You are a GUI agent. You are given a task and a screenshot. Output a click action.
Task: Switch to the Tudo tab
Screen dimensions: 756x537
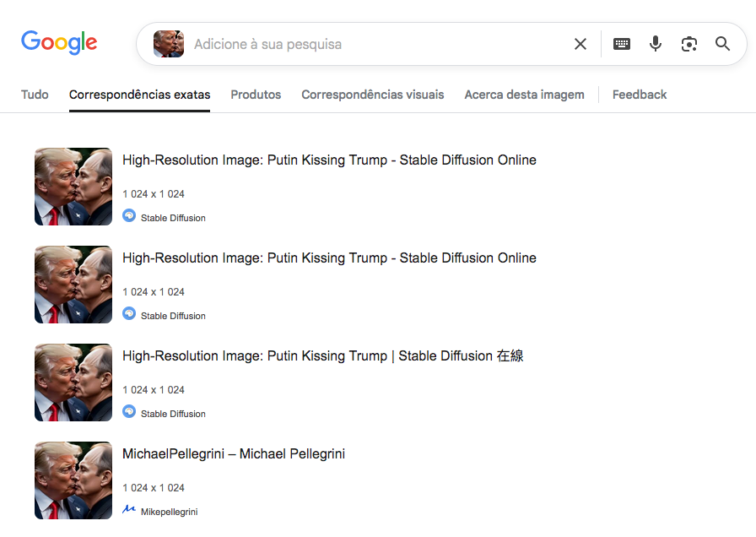[35, 95]
